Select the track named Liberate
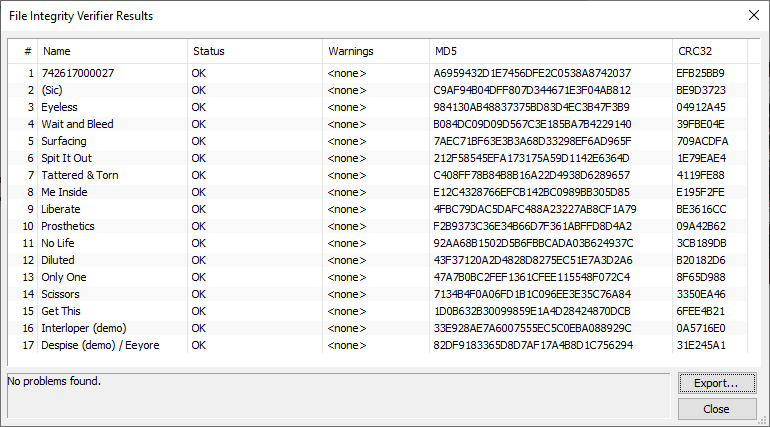The width and height of the screenshot is (770, 427). pos(62,209)
